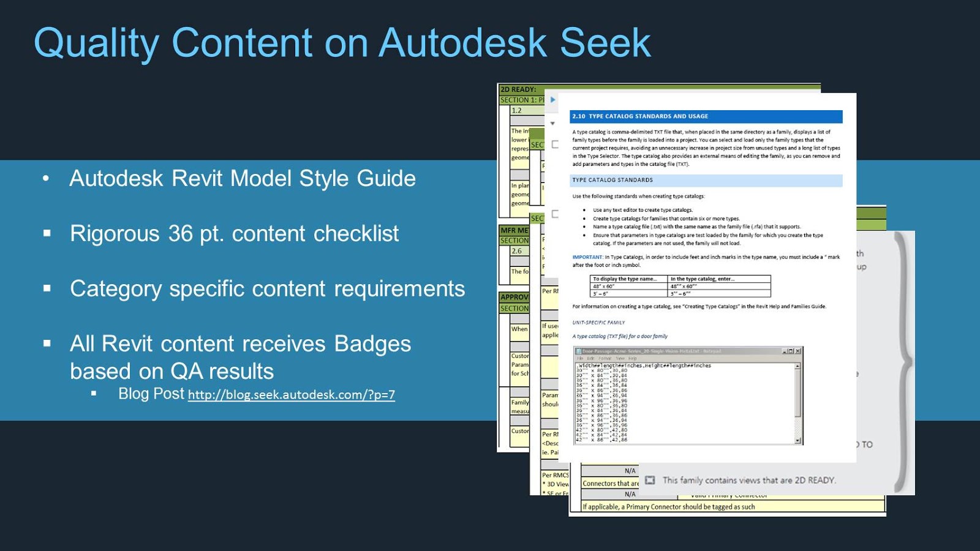Open the Edit menu in Notepad

590,358
